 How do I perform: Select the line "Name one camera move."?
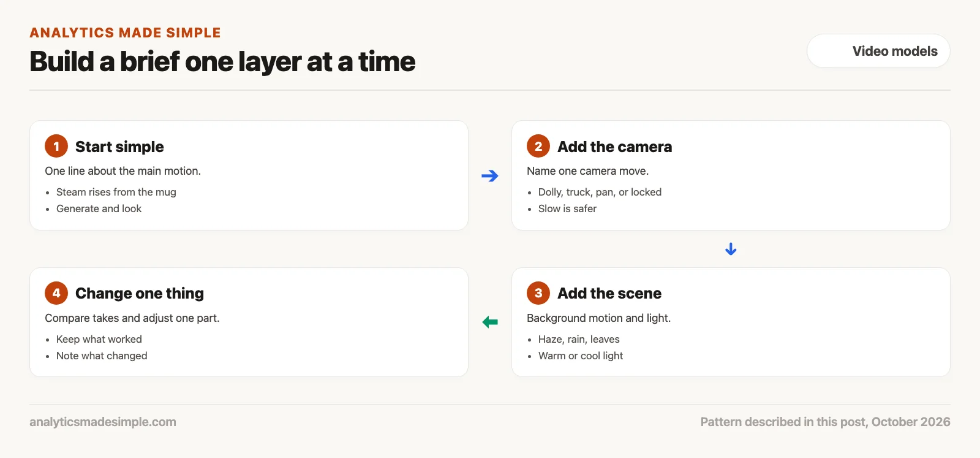coord(587,171)
